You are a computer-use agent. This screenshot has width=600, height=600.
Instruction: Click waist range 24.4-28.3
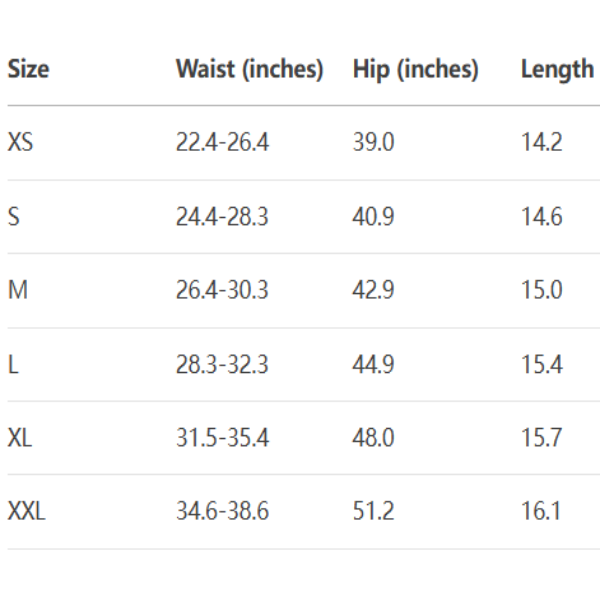click(222, 216)
